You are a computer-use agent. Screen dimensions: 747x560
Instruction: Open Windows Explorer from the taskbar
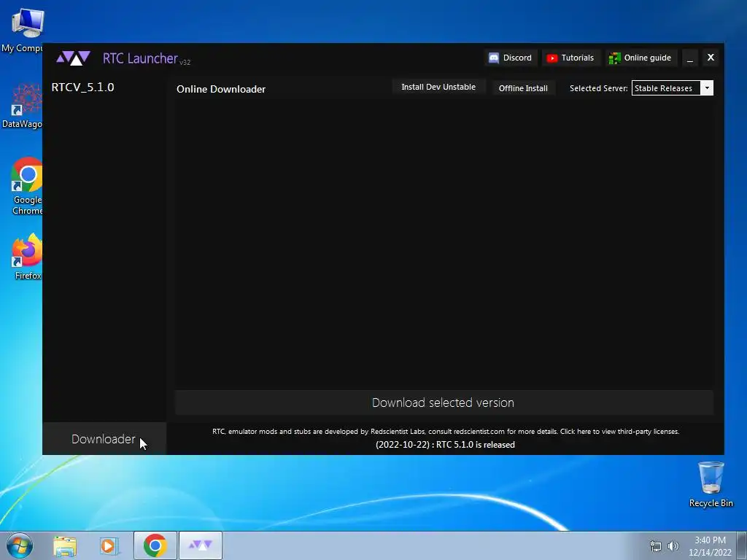point(65,545)
